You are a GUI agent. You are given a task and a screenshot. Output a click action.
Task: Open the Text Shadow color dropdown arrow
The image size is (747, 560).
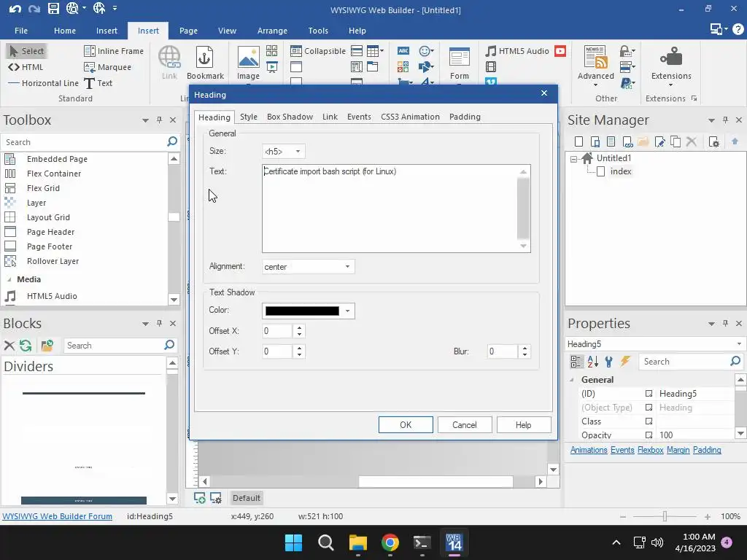[x=348, y=311]
